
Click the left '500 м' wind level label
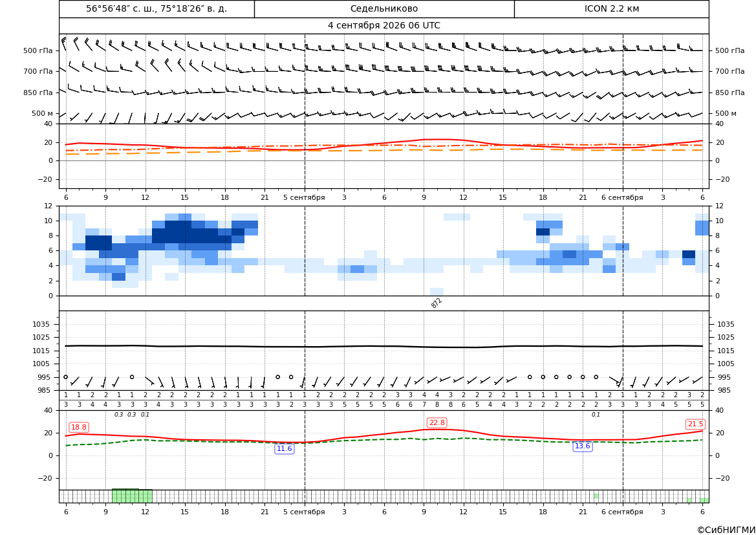(43, 113)
